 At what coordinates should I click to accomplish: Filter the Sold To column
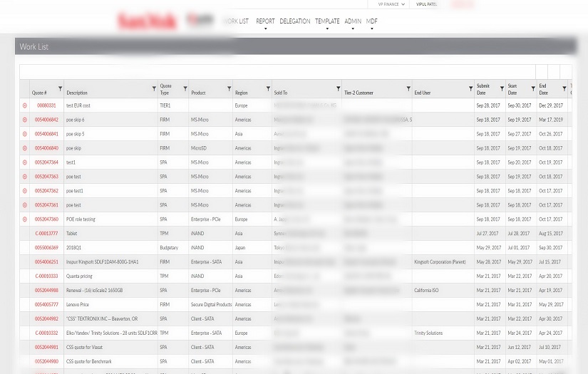tap(338, 89)
